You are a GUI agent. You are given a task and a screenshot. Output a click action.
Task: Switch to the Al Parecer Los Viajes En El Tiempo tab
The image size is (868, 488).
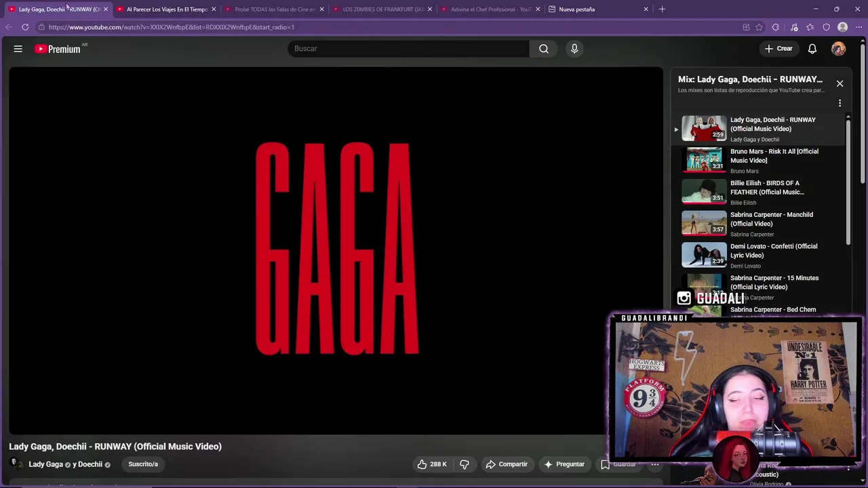165,9
